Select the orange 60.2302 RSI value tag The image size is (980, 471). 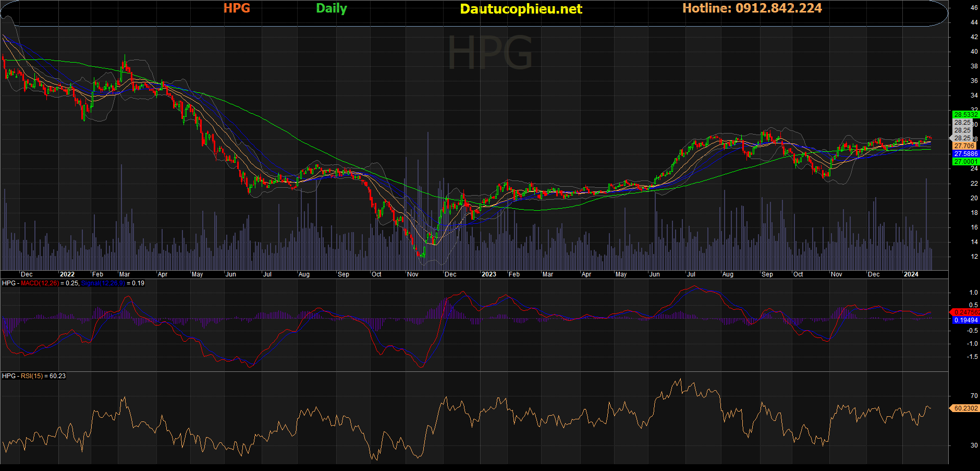click(x=965, y=408)
